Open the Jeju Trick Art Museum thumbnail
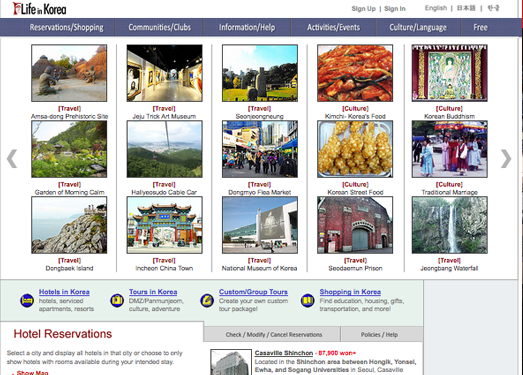The width and height of the screenshot is (523, 375). [x=164, y=73]
